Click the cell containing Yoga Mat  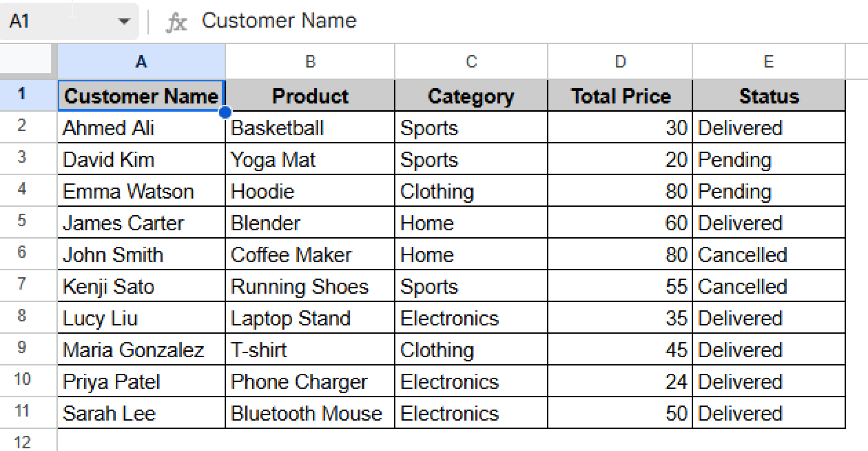(x=309, y=160)
